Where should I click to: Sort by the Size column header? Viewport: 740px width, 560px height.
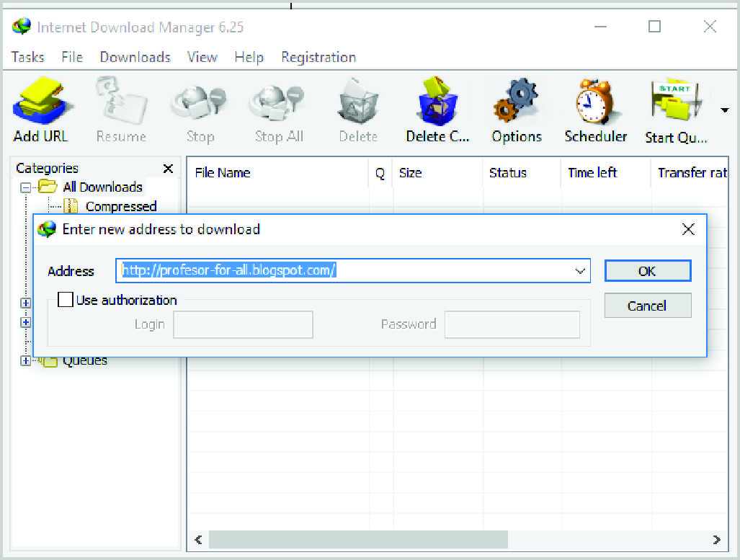click(437, 173)
